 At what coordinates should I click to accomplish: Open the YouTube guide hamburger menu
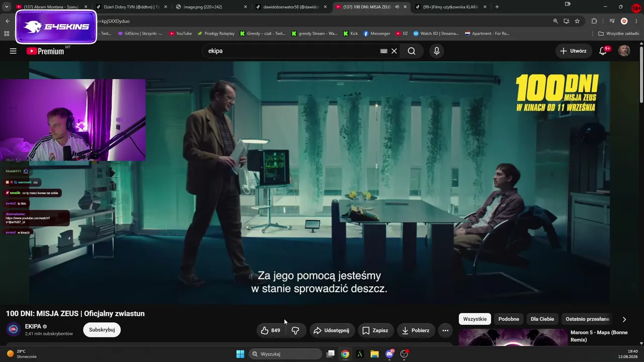pos(13,51)
